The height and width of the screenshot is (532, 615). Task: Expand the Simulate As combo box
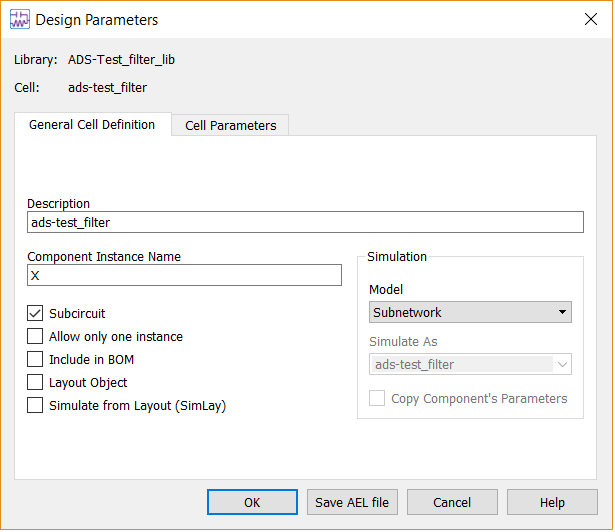pos(470,364)
